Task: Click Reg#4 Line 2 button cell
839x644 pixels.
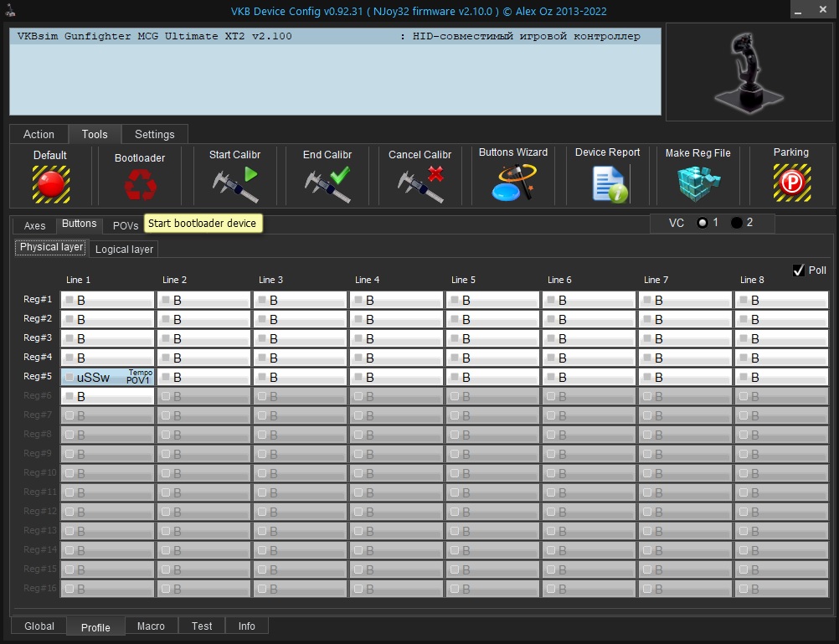Action: (203, 358)
